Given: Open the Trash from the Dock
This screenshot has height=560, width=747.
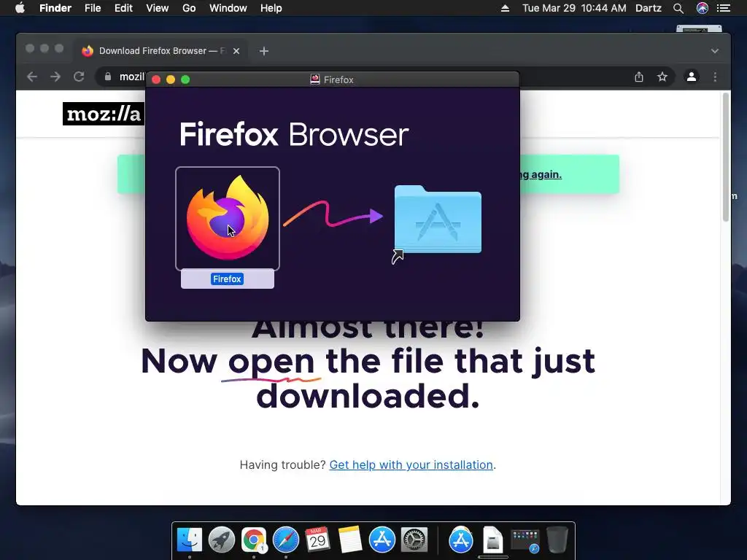Looking at the screenshot, I should [557, 540].
